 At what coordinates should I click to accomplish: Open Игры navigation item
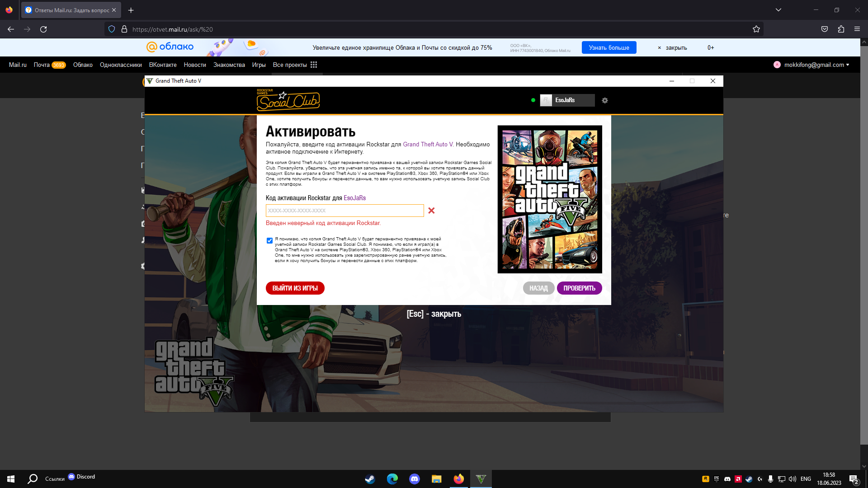[259, 65]
